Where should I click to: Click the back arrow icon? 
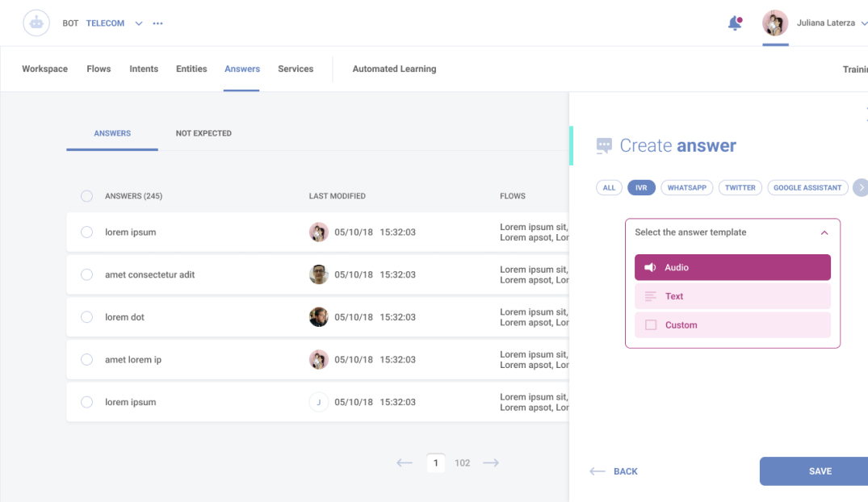click(598, 471)
